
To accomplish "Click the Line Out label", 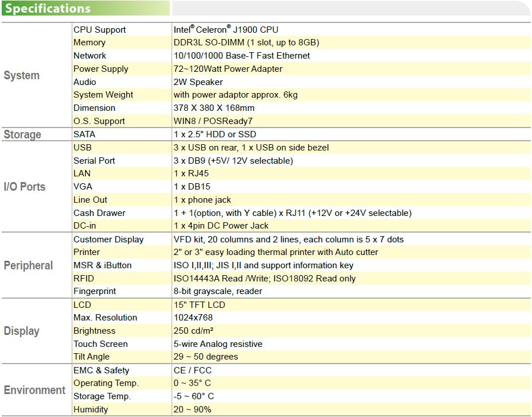I will click(90, 200).
